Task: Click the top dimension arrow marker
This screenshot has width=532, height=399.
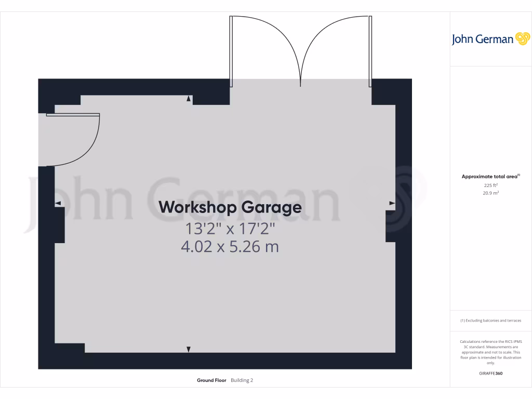Action: coord(189,99)
